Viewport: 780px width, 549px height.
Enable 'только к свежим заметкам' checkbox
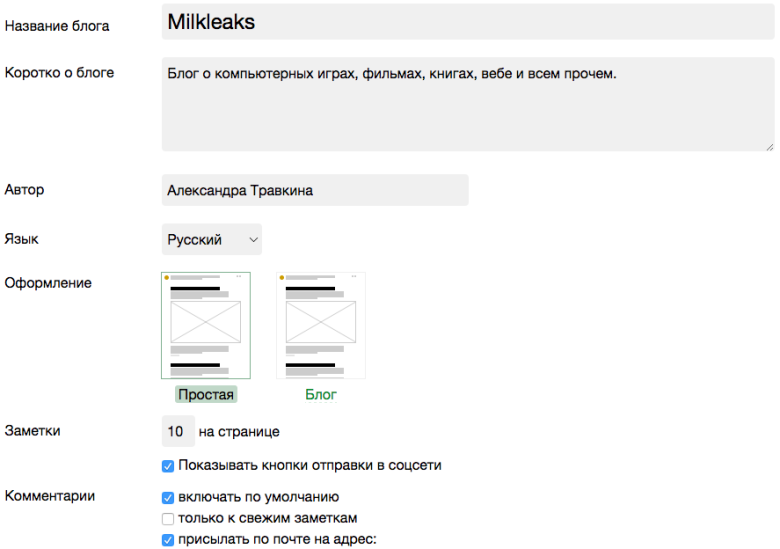click(x=168, y=519)
